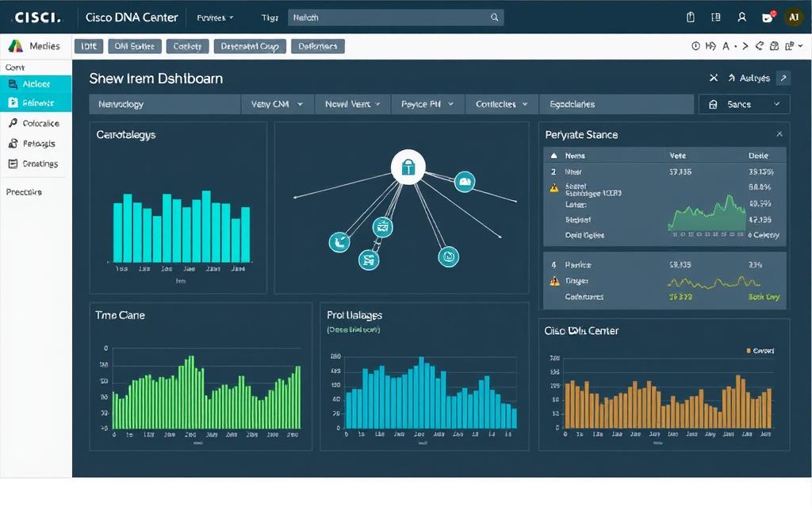Click the Peloggis sidebar icon
Screen dimensions: 812x508
[x=13, y=143]
